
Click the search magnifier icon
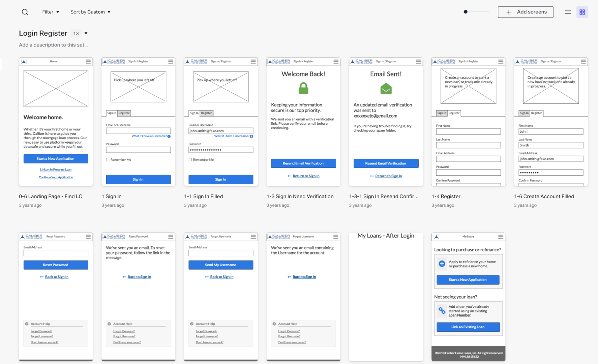(x=25, y=12)
